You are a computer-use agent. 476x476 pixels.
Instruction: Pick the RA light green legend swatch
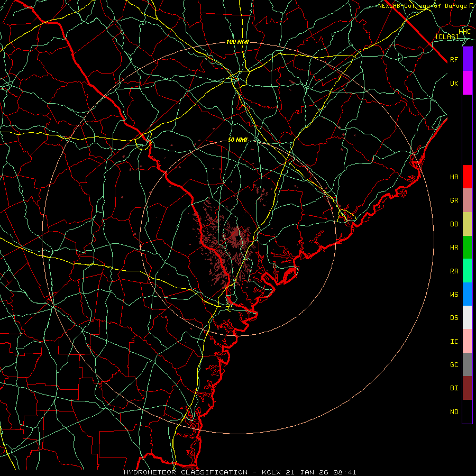click(x=467, y=271)
